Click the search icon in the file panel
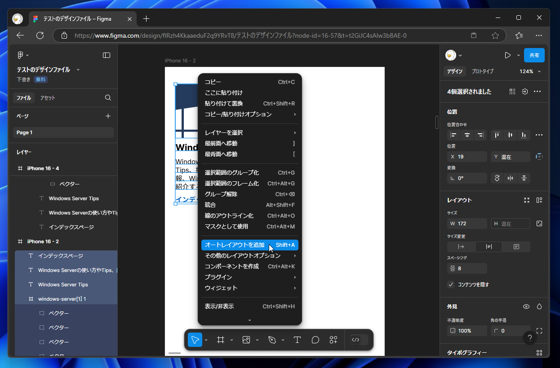Viewport: 560px width, 368px height. 108,98
